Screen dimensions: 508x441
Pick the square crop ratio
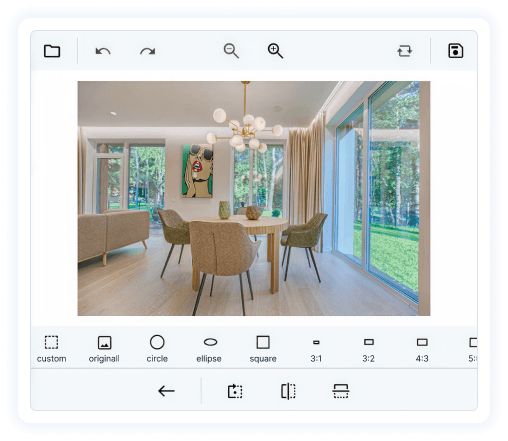(x=263, y=349)
